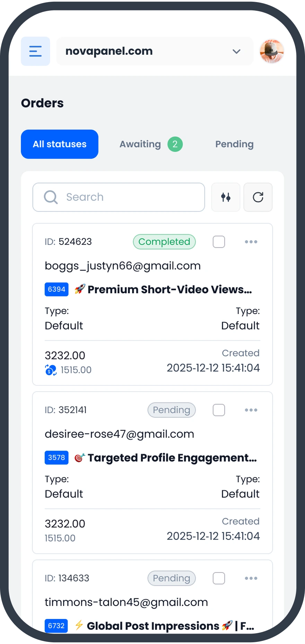
Task: Expand the novapanel.com site dropdown
Action: click(155, 51)
